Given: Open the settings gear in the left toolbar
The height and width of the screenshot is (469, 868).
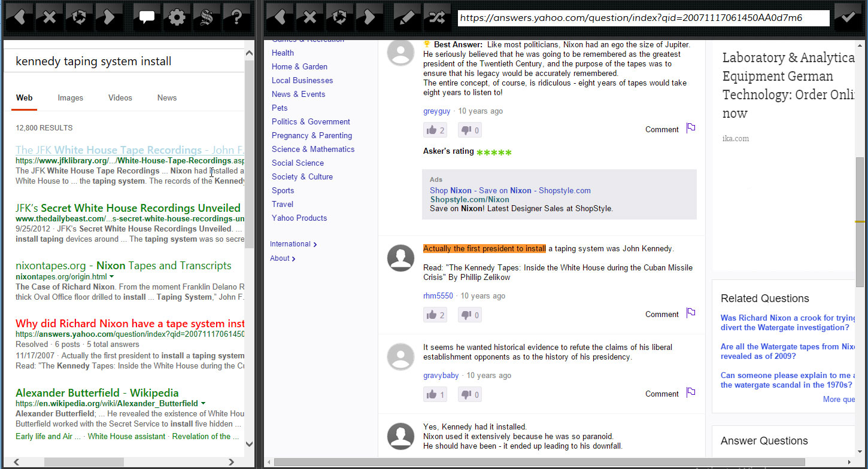Looking at the screenshot, I should click(x=177, y=17).
